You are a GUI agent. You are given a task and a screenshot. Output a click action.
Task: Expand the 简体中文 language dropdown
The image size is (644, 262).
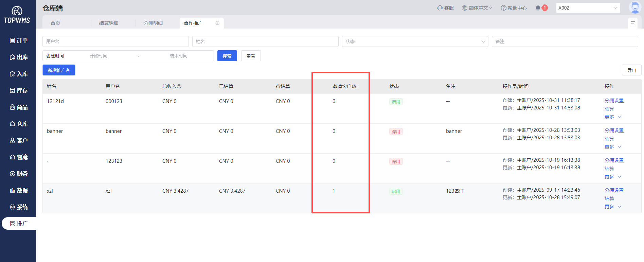pos(477,8)
